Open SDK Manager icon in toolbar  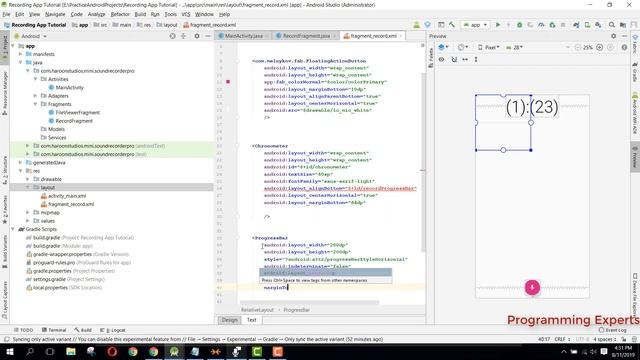[598, 25]
